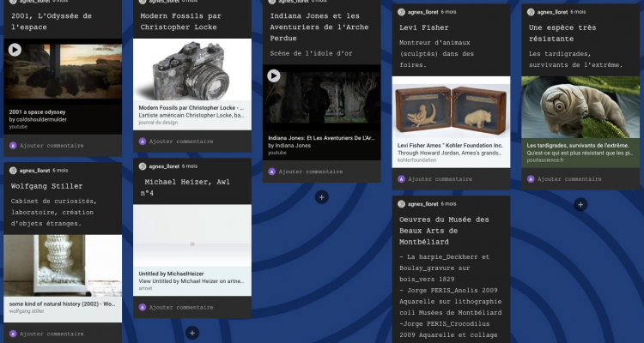Image resolution: width=644 pixels, height=343 pixels.
Task: Click commenter avatar under Wolfgang Stiller card
Action: 13,334
